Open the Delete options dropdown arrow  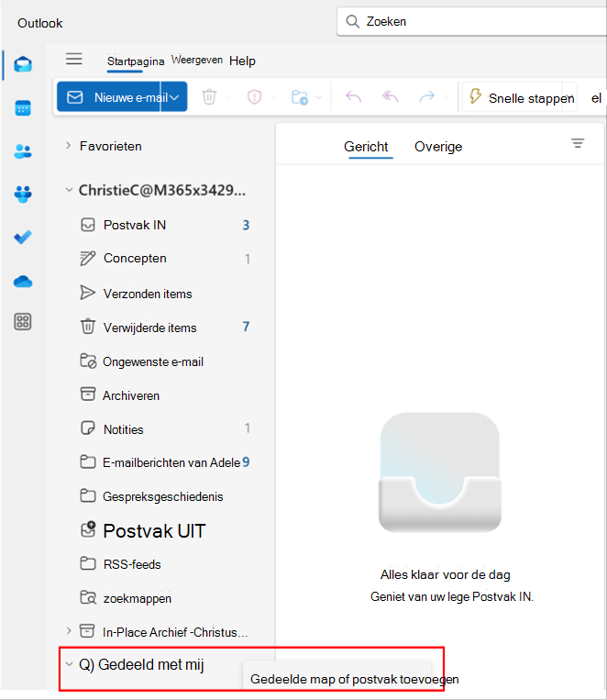pyautogui.click(x=228, y=97)
